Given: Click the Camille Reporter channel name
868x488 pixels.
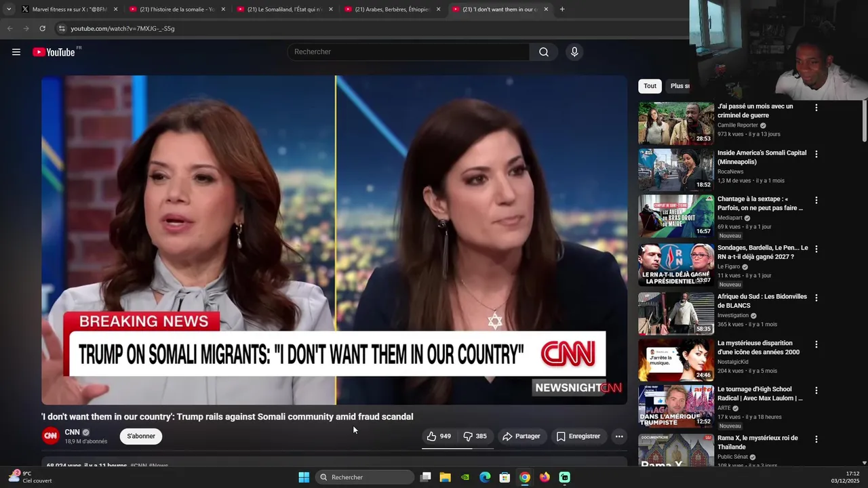Looking at the screenshot, I should click(x=738, y=125).
